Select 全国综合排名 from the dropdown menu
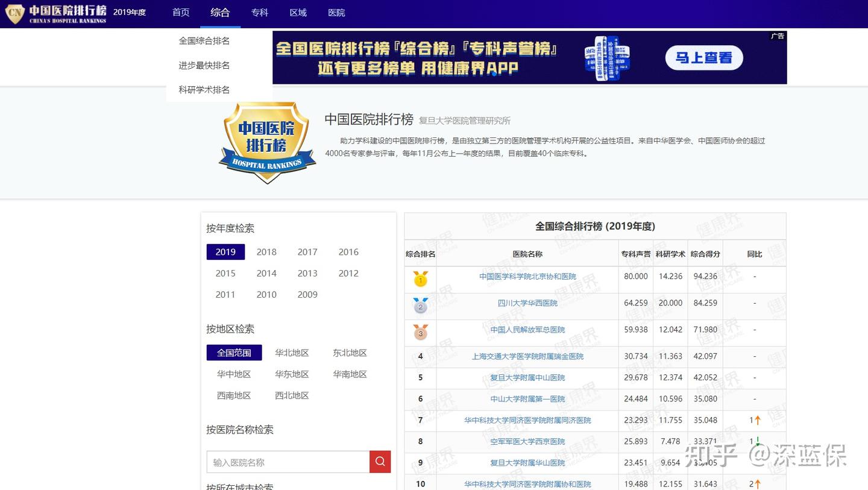The width and height of the screenshot is (868, 490). pos(204,41)
